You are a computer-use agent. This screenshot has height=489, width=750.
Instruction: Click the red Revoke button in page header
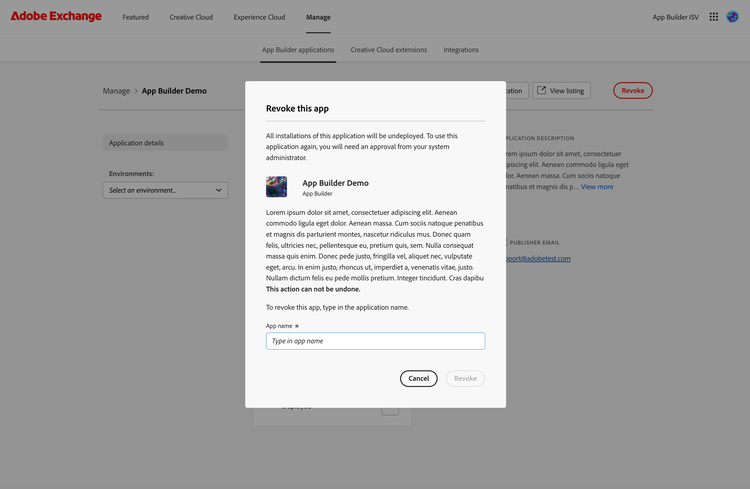point(633,90)
